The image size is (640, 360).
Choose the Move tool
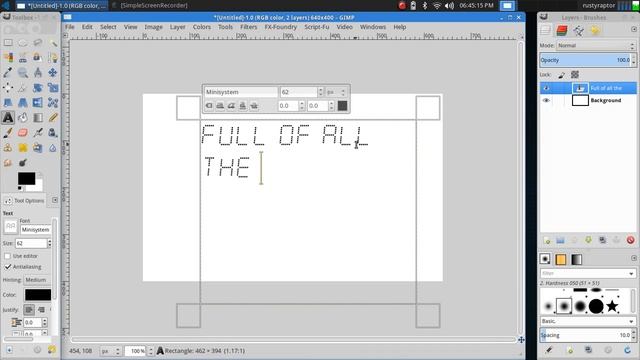coord(53,73)
